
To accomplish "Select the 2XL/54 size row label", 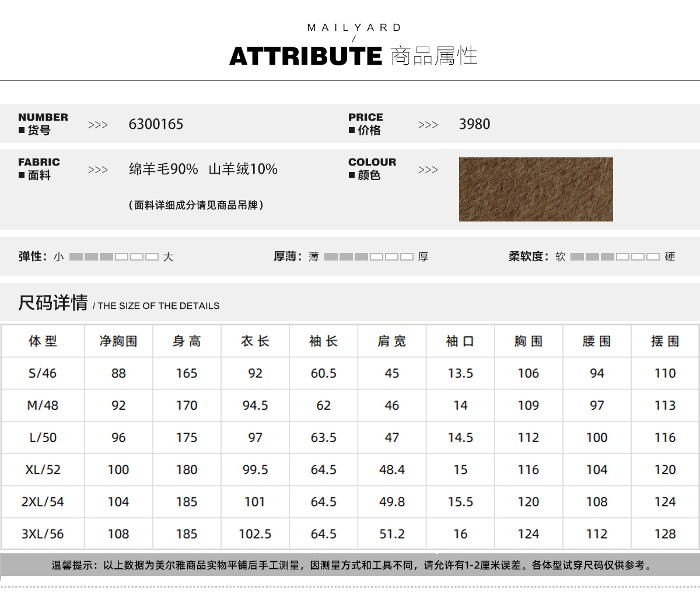I will coord(43,501).
